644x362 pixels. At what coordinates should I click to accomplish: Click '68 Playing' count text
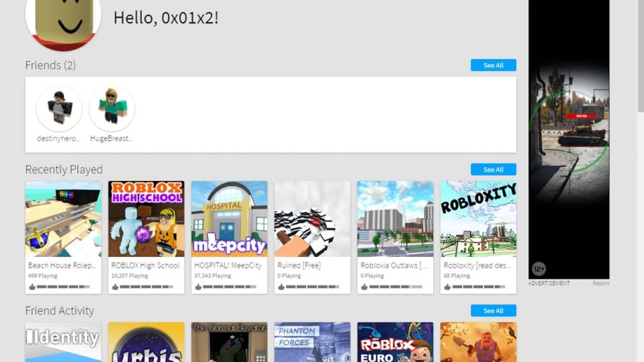pos(457,276)
